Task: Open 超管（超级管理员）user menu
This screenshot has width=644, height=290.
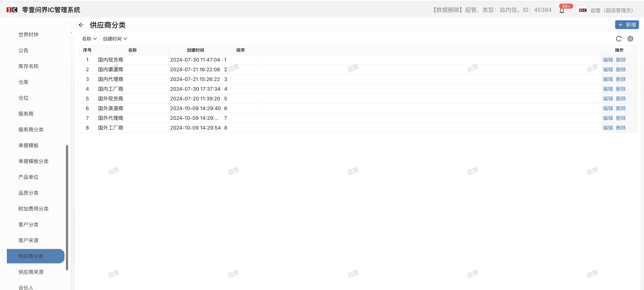Action: click(612, 10)
